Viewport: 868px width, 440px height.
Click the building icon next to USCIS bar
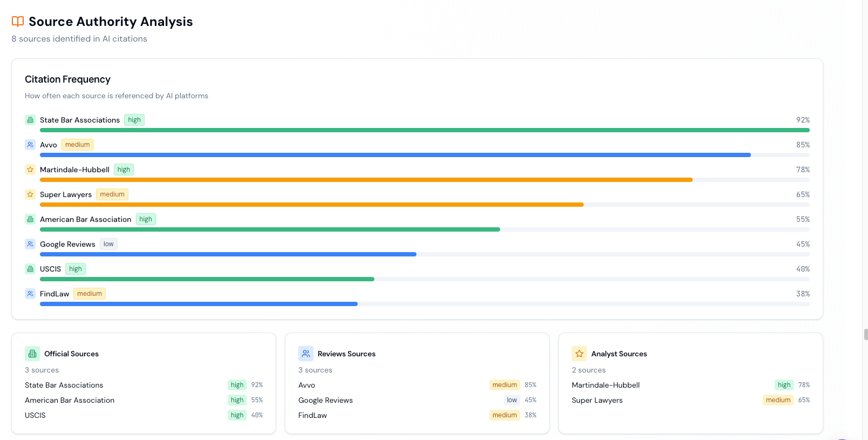click(30, 269)
